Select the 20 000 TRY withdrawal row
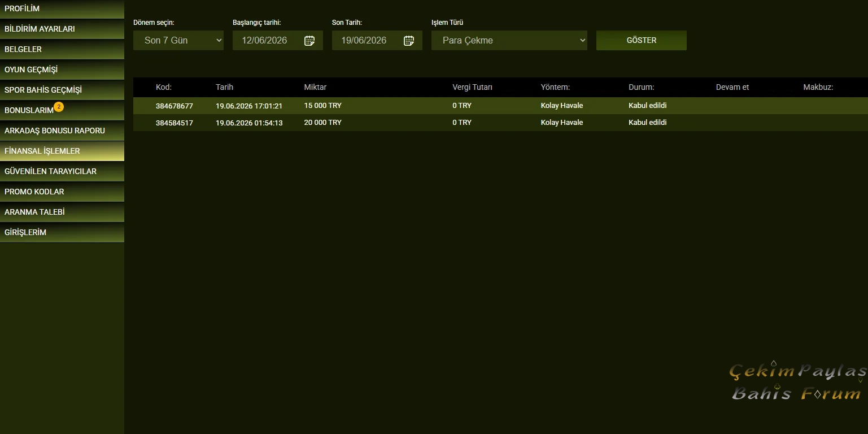The width and height of the screenshot is (868, 434). pos(500,123)
